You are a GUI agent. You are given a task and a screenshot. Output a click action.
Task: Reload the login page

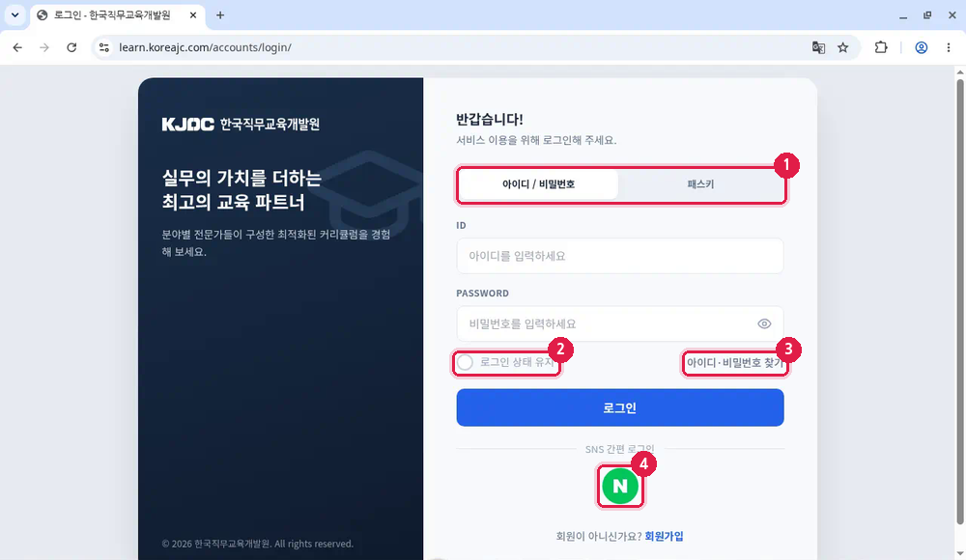coord(71,47)
